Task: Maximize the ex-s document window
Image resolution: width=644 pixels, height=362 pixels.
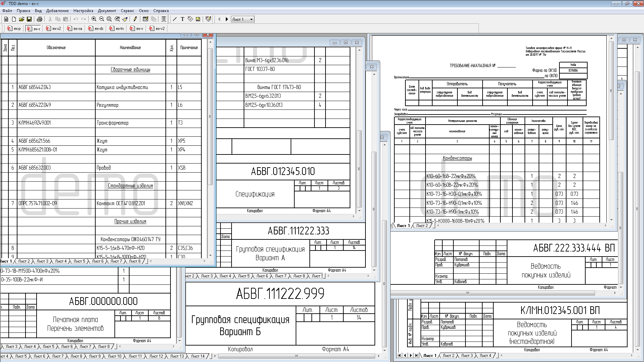Action: tap(197, 35)
